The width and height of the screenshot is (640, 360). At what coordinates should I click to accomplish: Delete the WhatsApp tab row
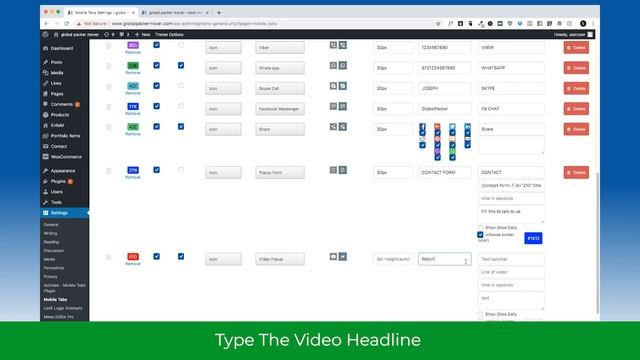pyautogui.click(x=576, y=68)
